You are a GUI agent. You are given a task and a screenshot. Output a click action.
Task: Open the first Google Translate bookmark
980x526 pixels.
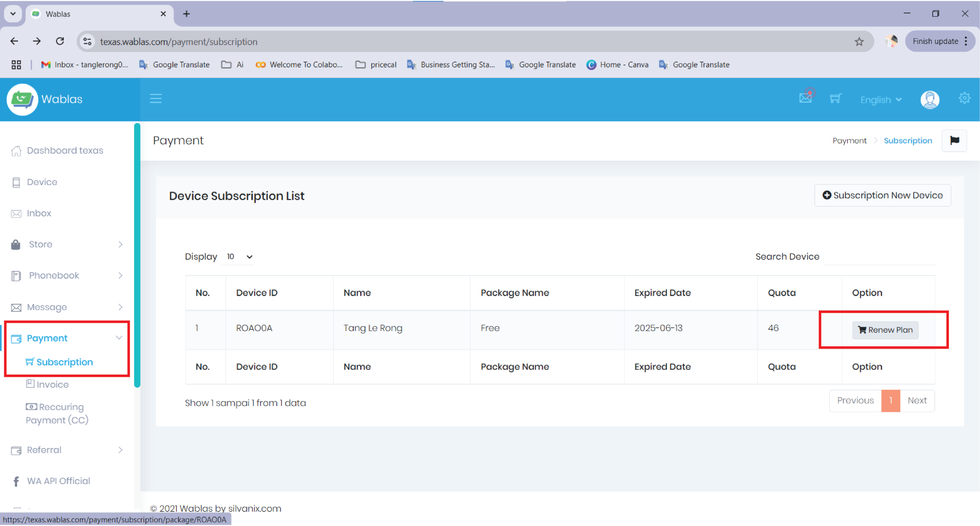point(174,65)
